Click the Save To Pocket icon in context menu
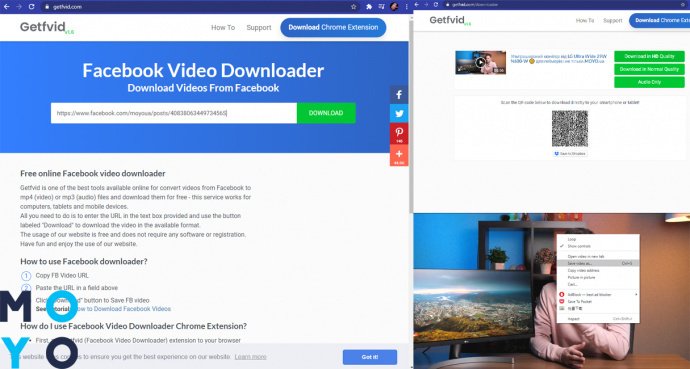Image resolution: width=690 pixels, height=369 pixels. coord(562,301)
